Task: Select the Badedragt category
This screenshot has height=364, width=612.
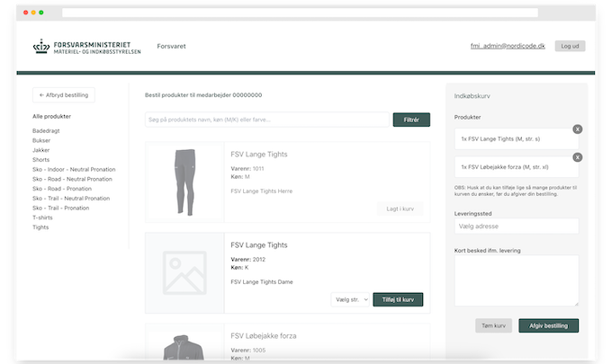Action: pos(46,131)
